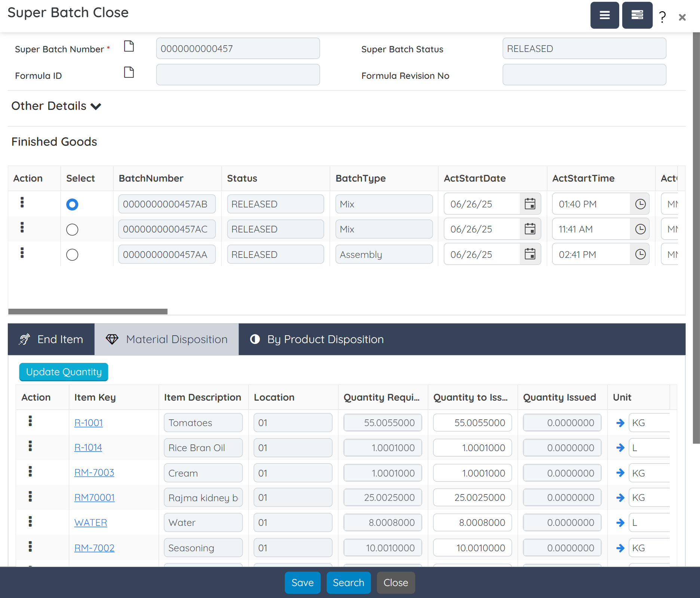
Task: Click the page vertical scrollbar
Action: [696, 238]
